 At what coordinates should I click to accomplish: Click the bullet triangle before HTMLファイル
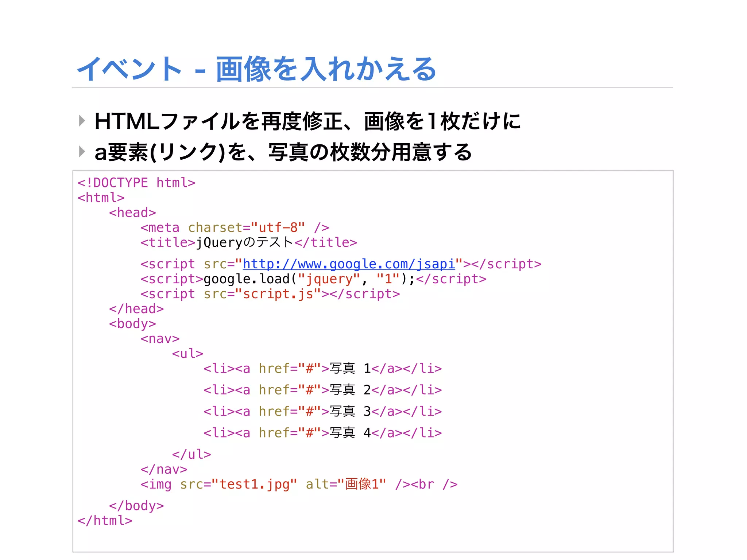82,121
